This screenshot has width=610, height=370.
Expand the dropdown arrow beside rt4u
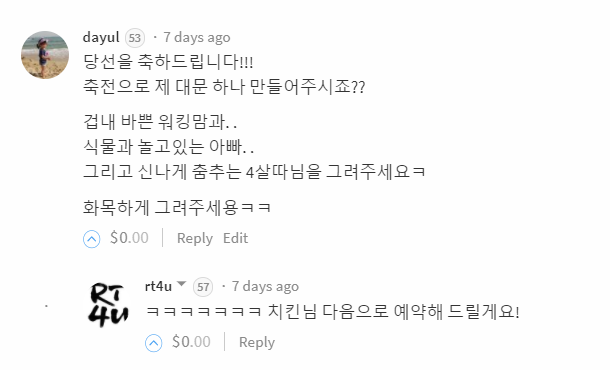click(181, 284)
